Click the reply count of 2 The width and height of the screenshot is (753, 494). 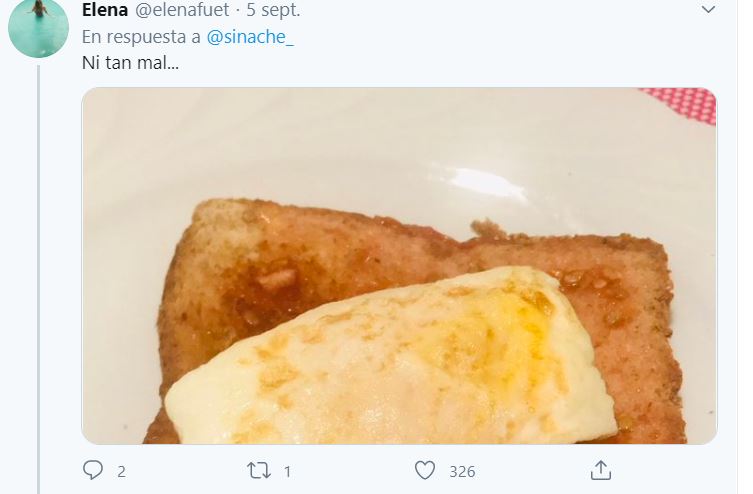[121, 471]
